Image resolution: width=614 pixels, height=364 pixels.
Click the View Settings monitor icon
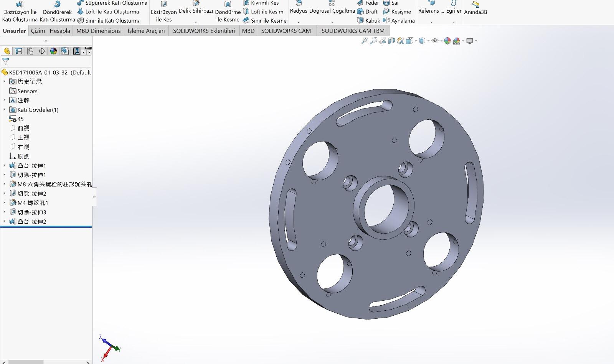tap(470, 41)
